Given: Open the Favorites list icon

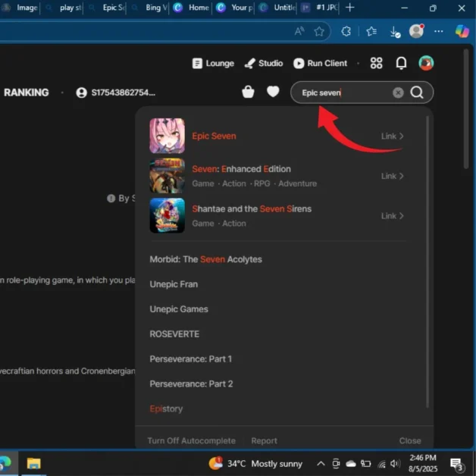Looking at the screenshot, I should (371, 31).
